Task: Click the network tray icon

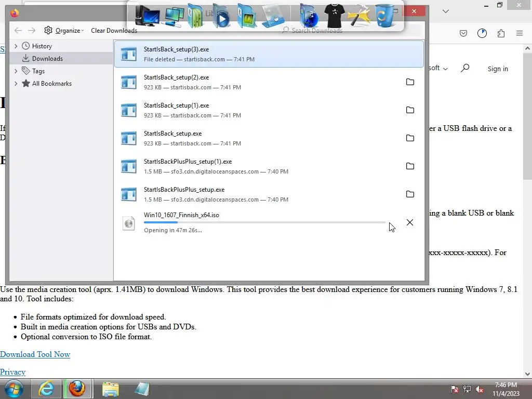Action: [467, 389]
